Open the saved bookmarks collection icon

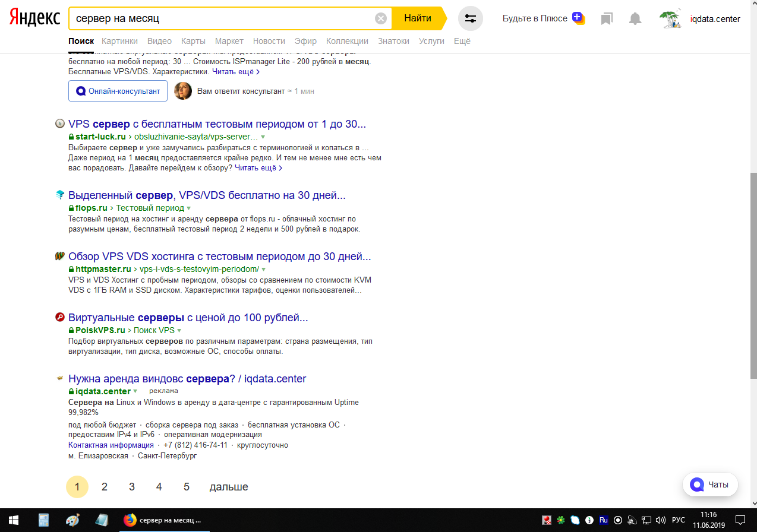[x=607, y=19]
